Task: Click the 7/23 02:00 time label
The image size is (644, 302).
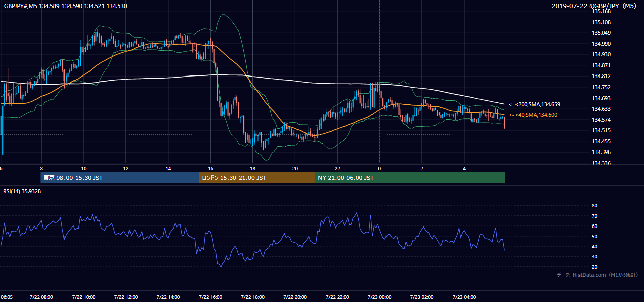Action: pyautogui.click(x=422, y=297)
